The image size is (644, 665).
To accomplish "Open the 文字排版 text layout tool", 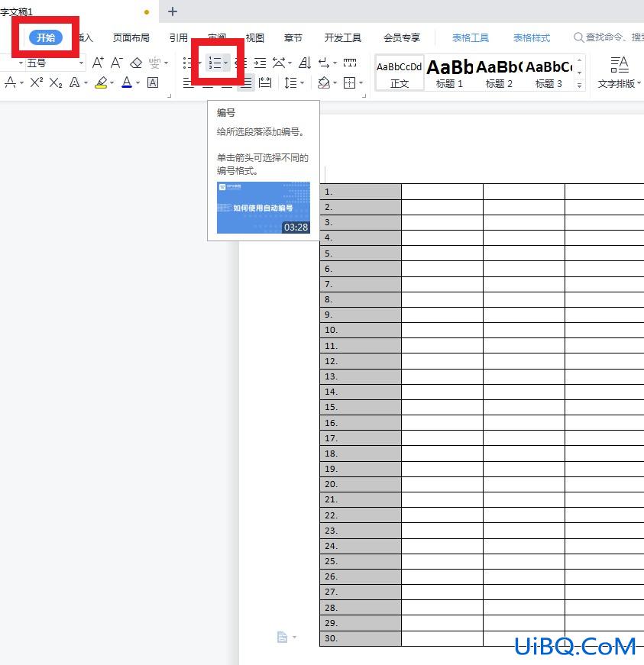I will coord(619,72).
